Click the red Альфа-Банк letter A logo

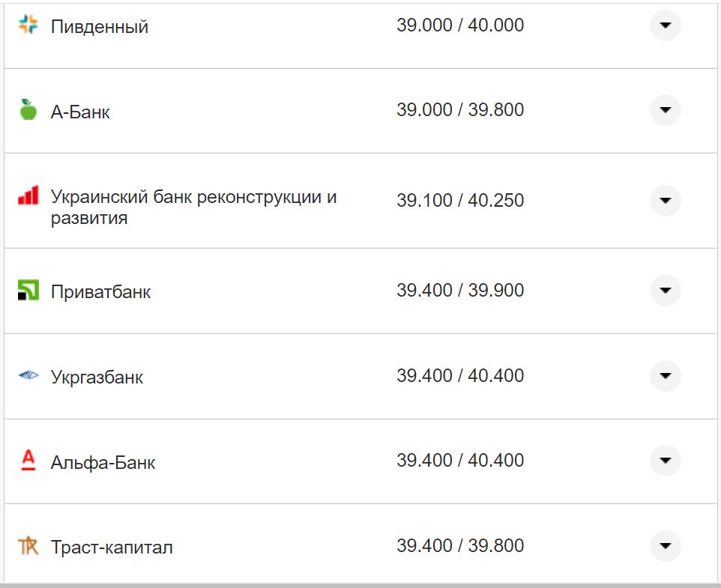click(28, 461)
